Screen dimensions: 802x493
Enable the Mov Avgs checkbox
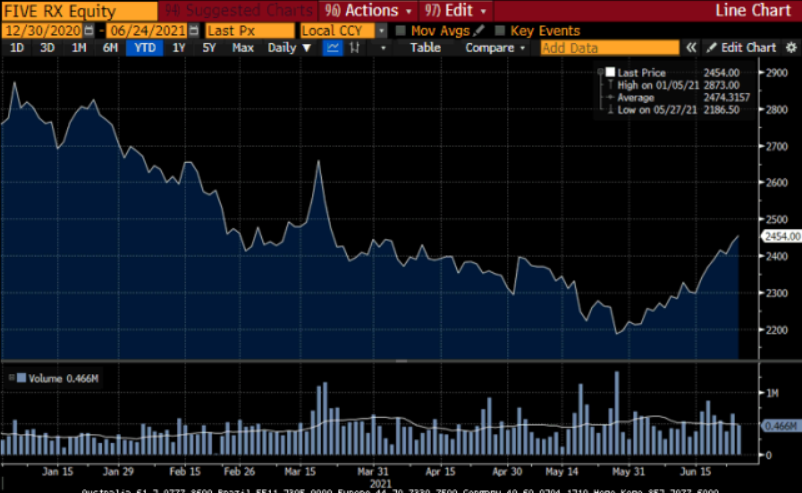coord(401,31)
